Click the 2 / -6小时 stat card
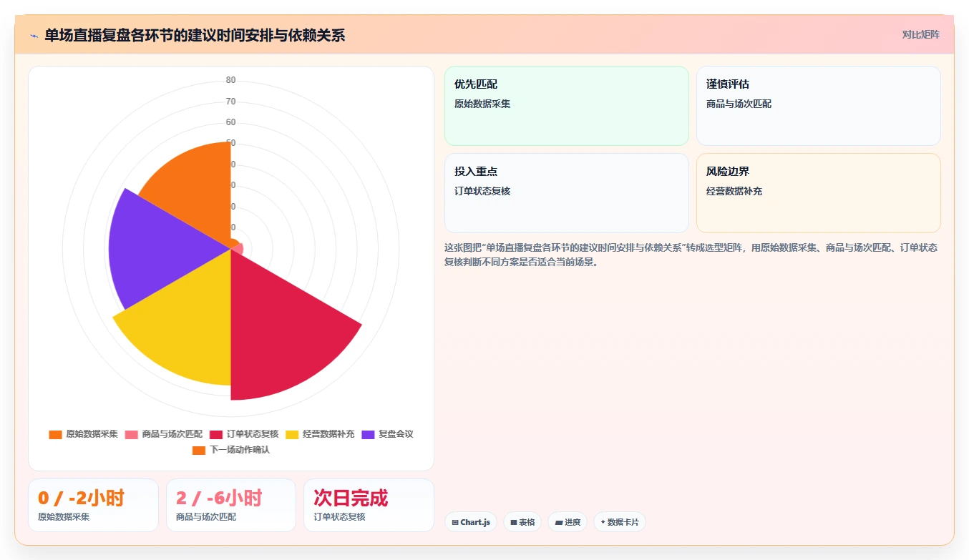 pyautogui.click(x=231, y=505)
